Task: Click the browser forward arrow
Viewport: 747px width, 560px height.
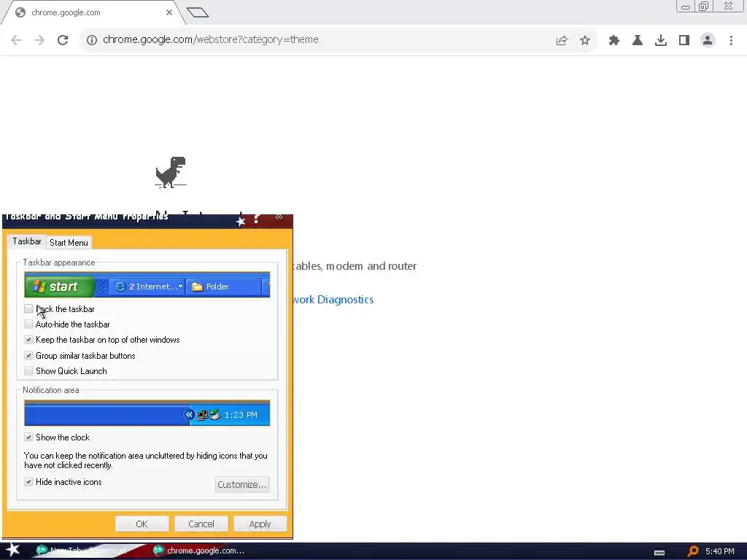Action: [39, 40]
